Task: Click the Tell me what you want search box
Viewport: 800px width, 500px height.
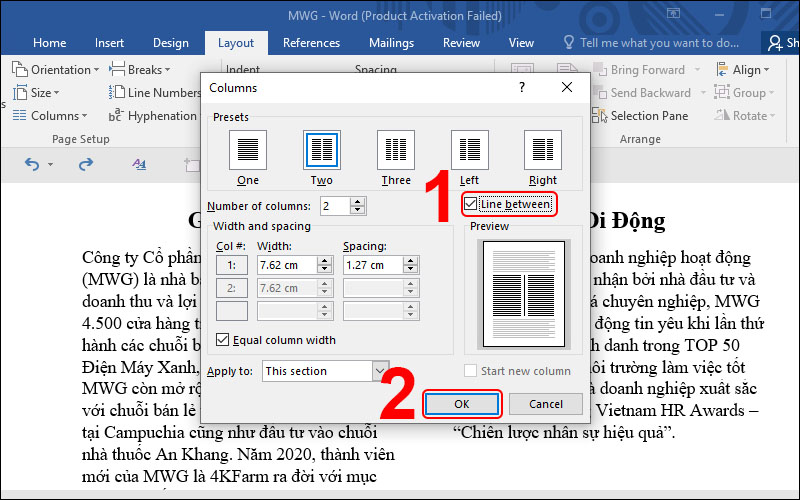Action: click(x=659, y=43)
